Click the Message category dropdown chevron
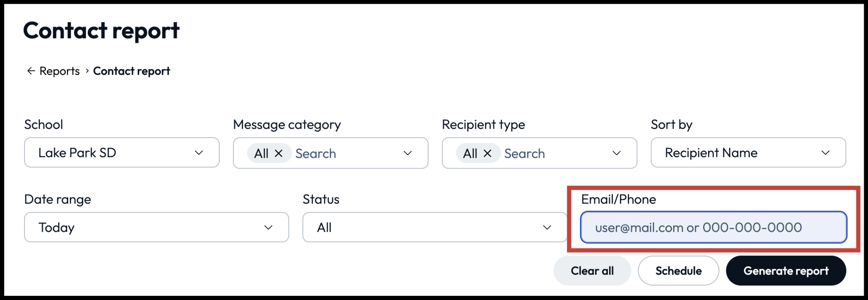Screen dimensions: 868x300 tap(408, 153)
